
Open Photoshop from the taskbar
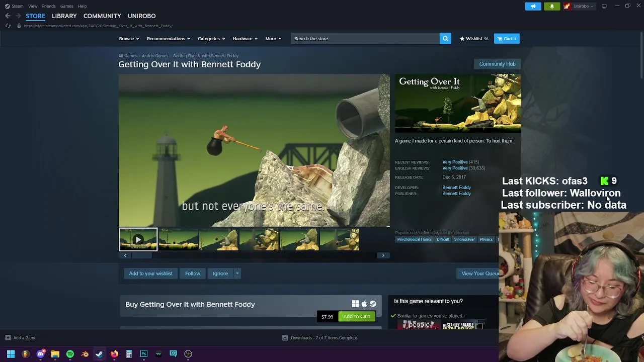coord(144,354)
